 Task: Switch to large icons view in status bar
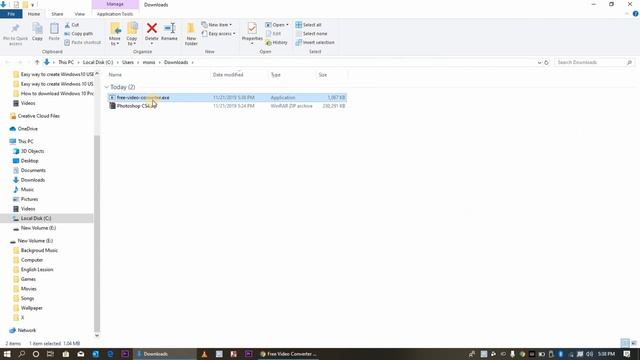pyautogui.click(x=633, y=343)
